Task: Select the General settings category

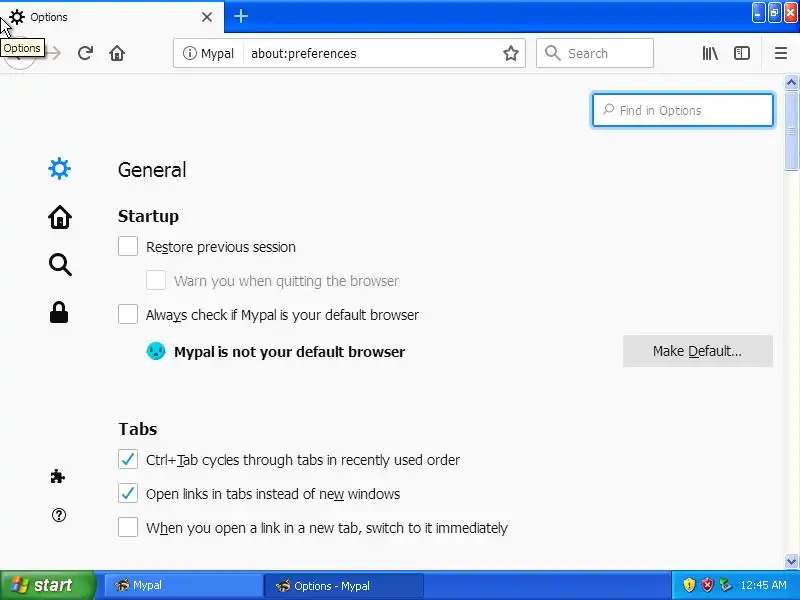Action: click(x=60, y=168)
